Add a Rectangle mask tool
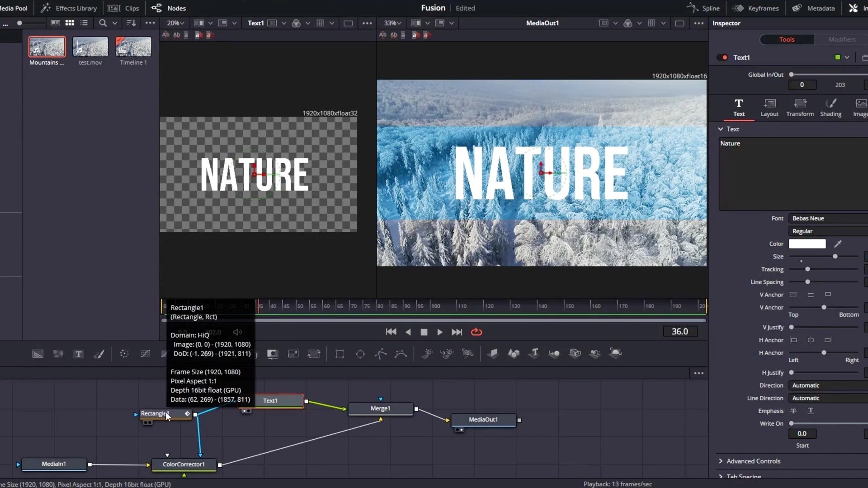This screenshot has height=488, width=868. click(340, 354)
